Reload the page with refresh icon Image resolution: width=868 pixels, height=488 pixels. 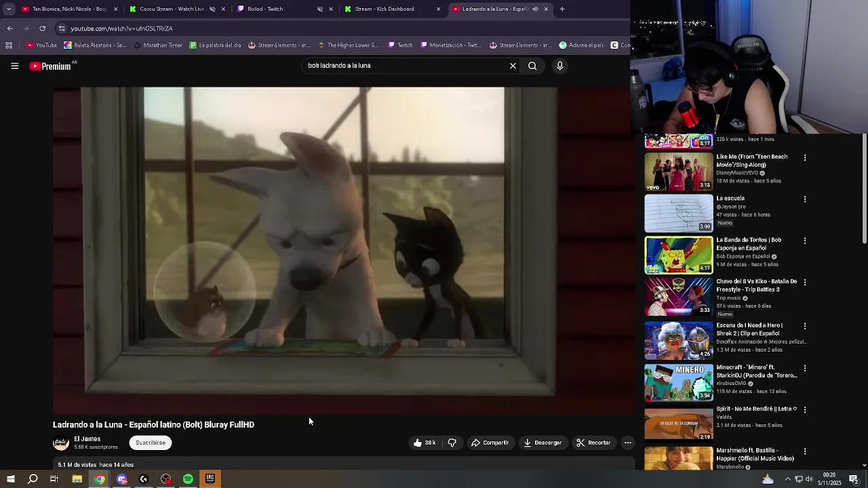42,28
